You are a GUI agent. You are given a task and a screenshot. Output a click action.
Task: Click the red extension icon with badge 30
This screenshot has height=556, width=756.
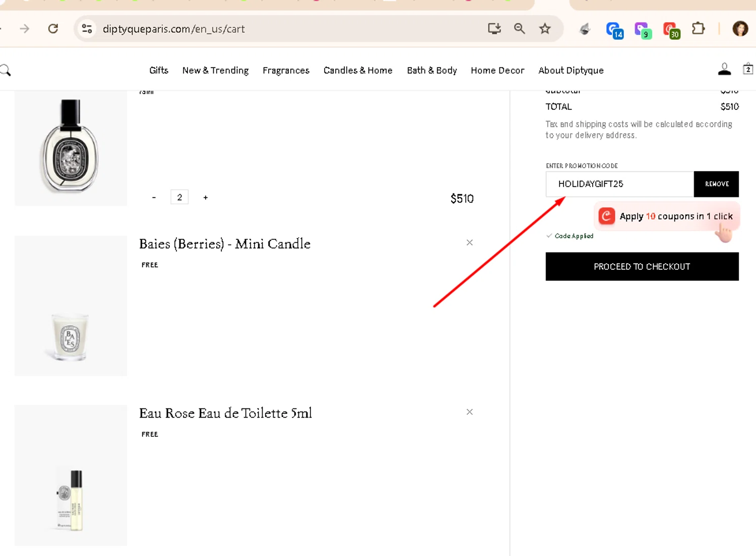coord(671,30)
